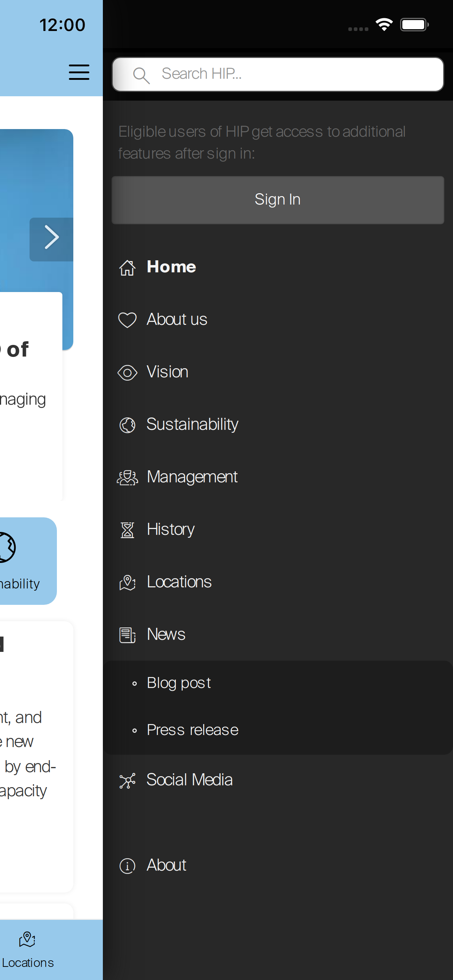Focus the Search HIP input field
Screen dimensions: 453x980
pyautogui.click(x=278, y=74)
